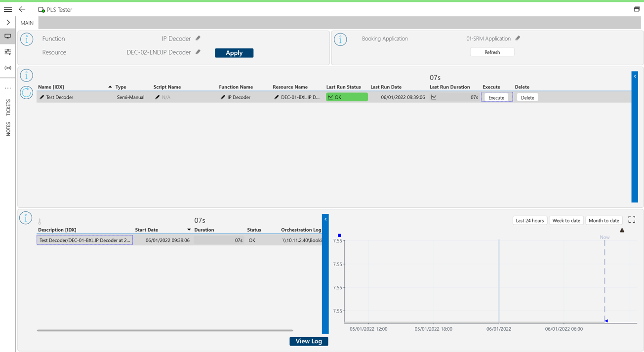Edit the Resource DEC-02-LND pencil
The height and width of the screenshot is (352, 644).
click(x=198, y=52)
